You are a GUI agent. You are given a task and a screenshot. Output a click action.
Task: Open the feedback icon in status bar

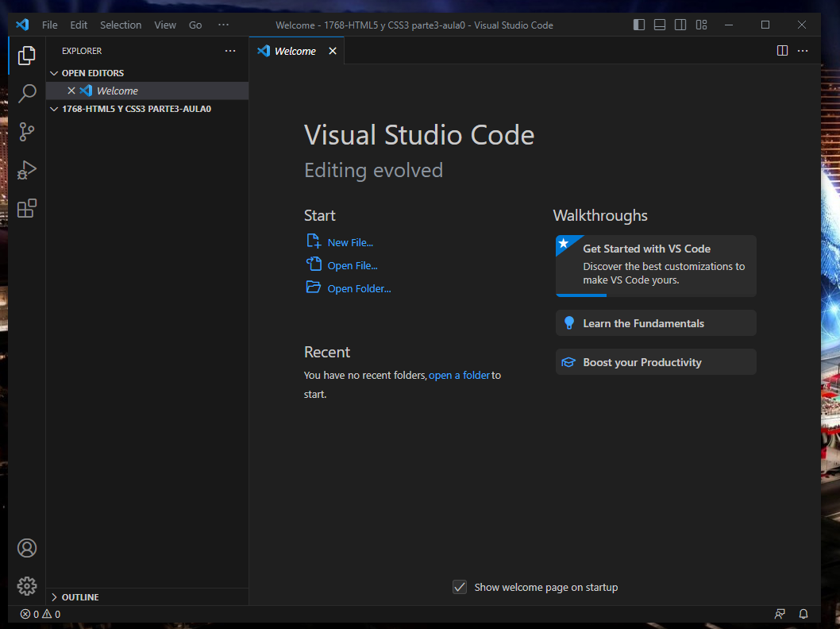point(780,614)
